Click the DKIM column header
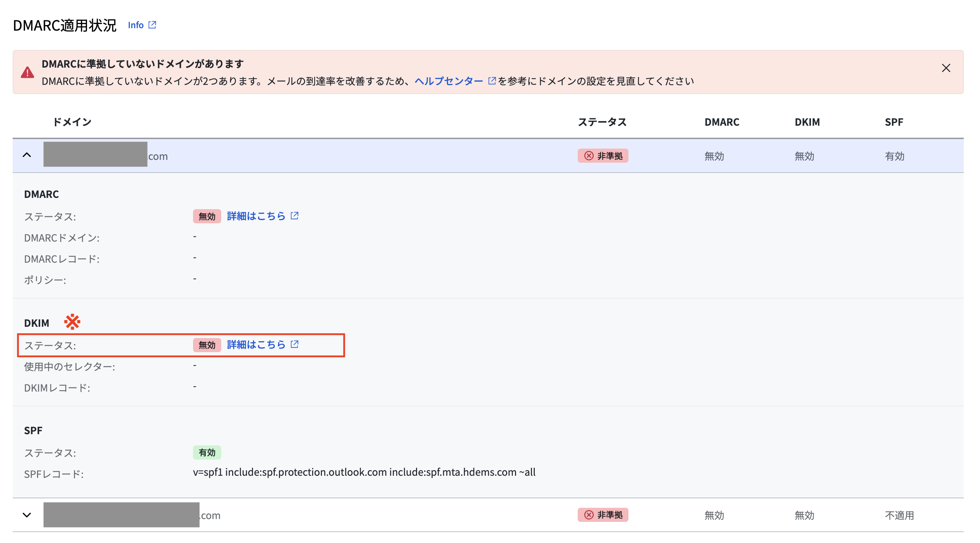980x543 pixels. [x=807, y=122]
